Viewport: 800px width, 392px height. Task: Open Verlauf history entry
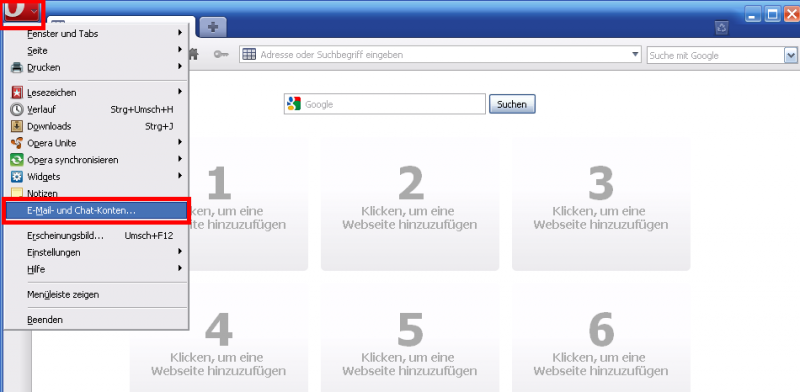[x=96, y=109]
